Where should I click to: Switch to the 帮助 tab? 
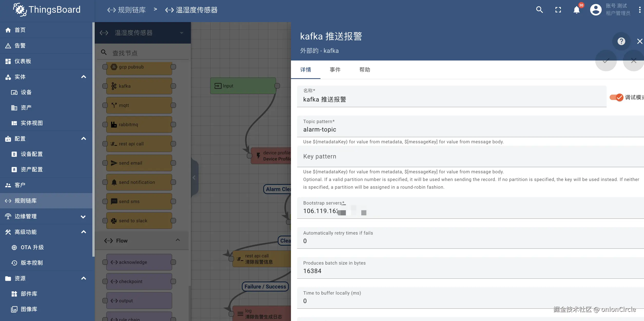(x=365, y=70)
